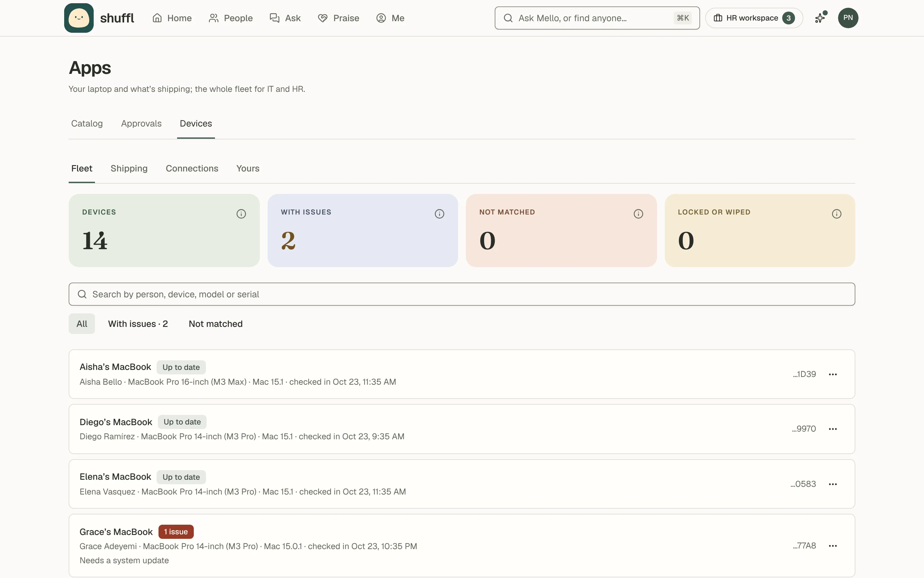
Task: Show info for With Issues card
Action: click(440, 214)
